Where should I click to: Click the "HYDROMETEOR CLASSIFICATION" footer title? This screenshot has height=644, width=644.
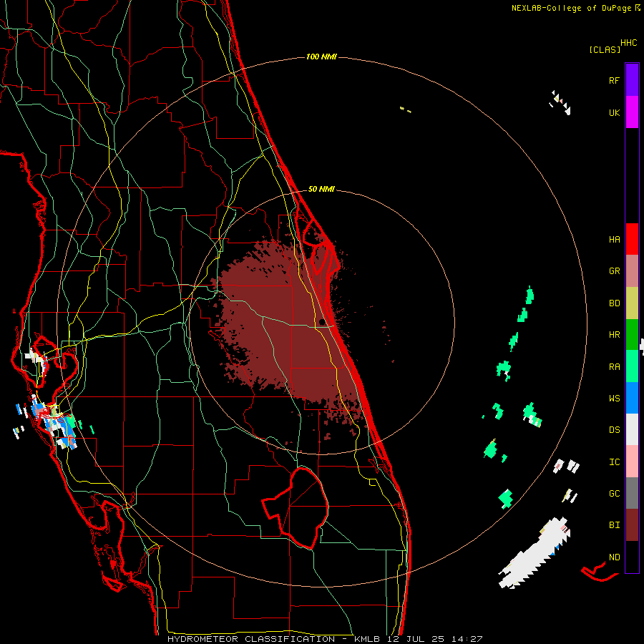click(x=250, y=639)
